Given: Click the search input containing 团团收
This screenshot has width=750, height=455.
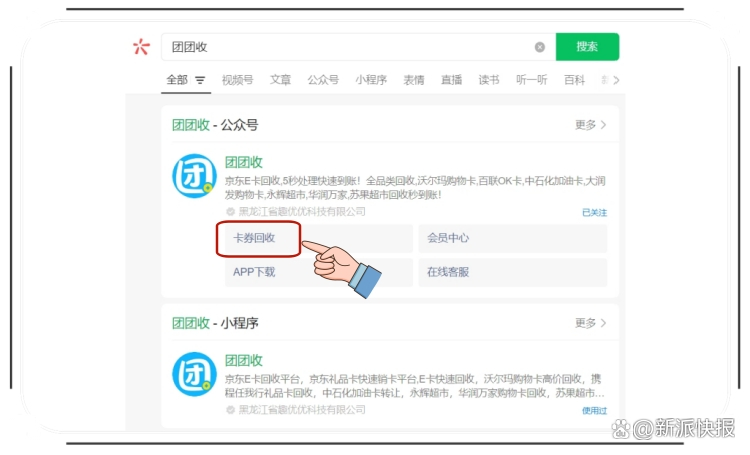Looking at the screenshot, I should coord(358,47).
